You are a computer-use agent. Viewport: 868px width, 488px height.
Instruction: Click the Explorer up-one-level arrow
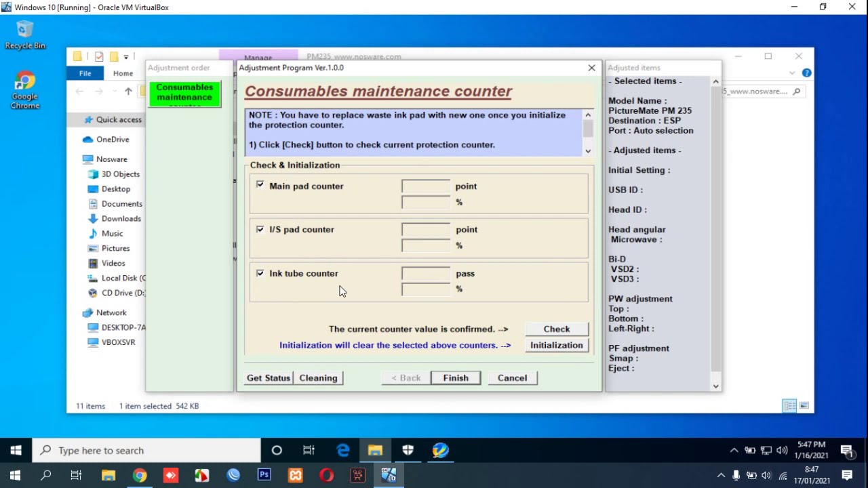pos(128,91)
